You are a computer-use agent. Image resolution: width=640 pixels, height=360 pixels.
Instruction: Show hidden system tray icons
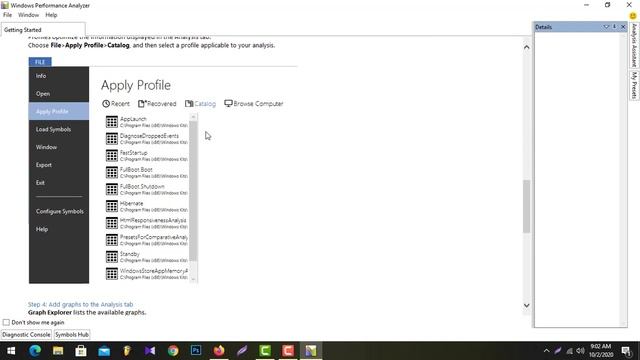point(547,351)
